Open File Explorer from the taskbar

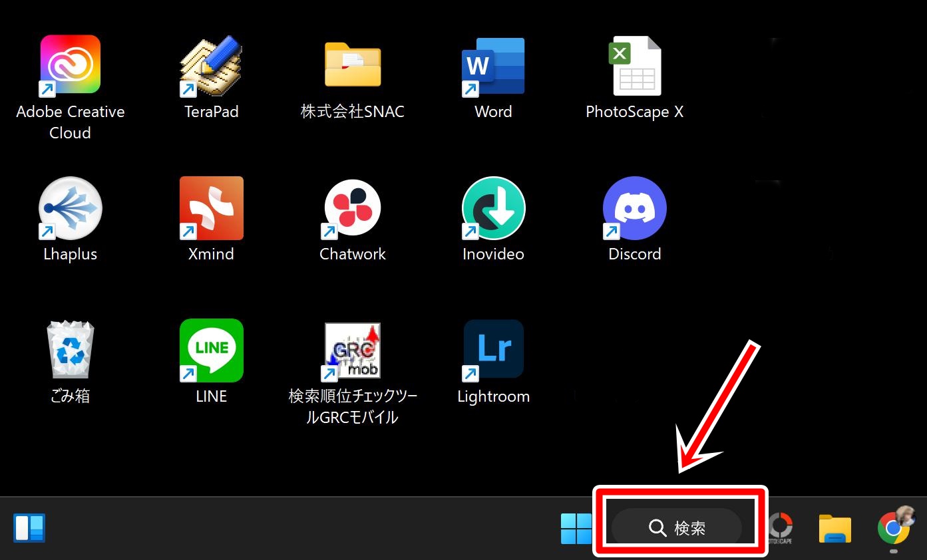pos(835,527)
